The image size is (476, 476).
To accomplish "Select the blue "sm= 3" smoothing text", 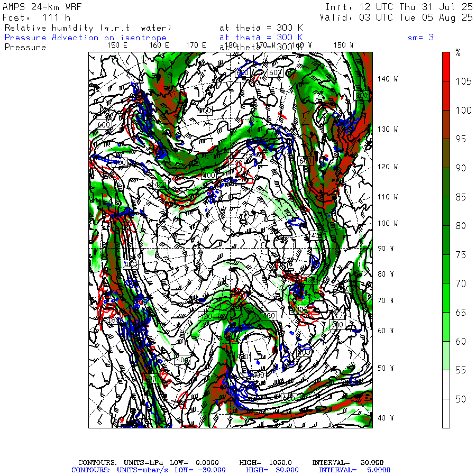I will 420,38.
